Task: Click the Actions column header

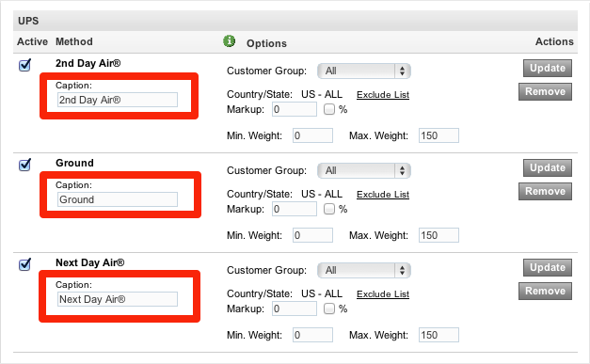Action: 554,41
